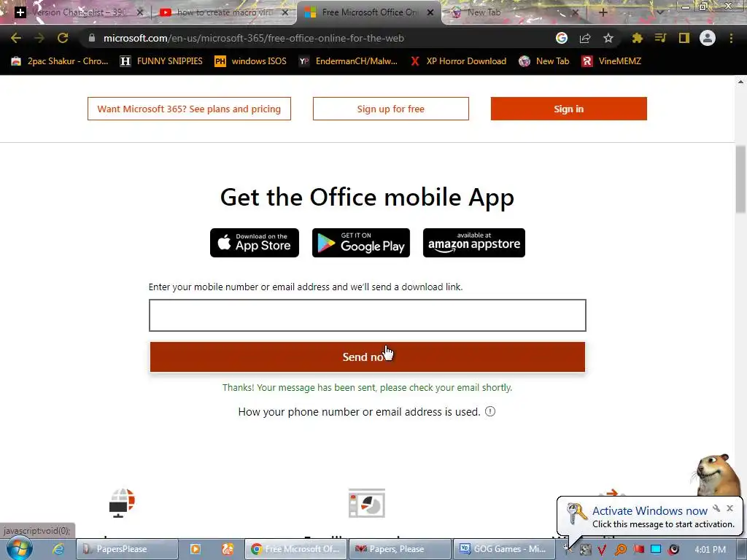Click the orange Sign in button
The width and height of the screenshot is (747, 560).
569,109
